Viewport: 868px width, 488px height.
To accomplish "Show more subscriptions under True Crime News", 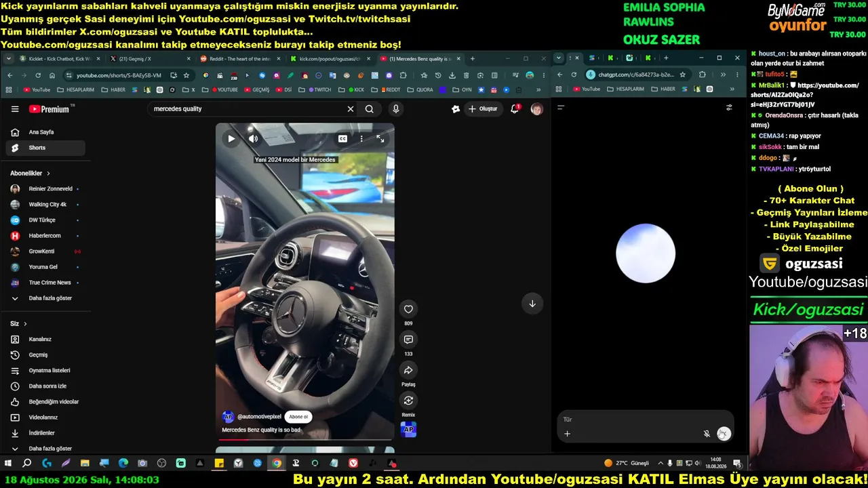I will click(x=46, y=298).
